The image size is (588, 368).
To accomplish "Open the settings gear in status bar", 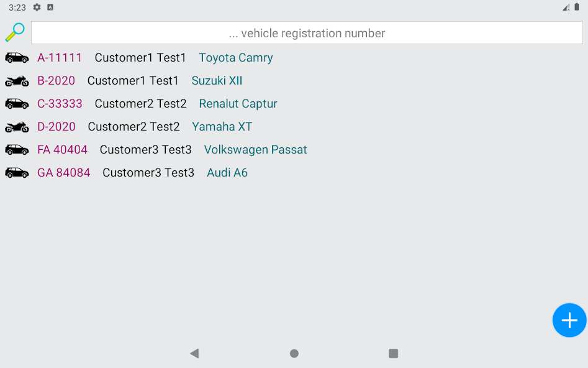I will click(37, 7).
